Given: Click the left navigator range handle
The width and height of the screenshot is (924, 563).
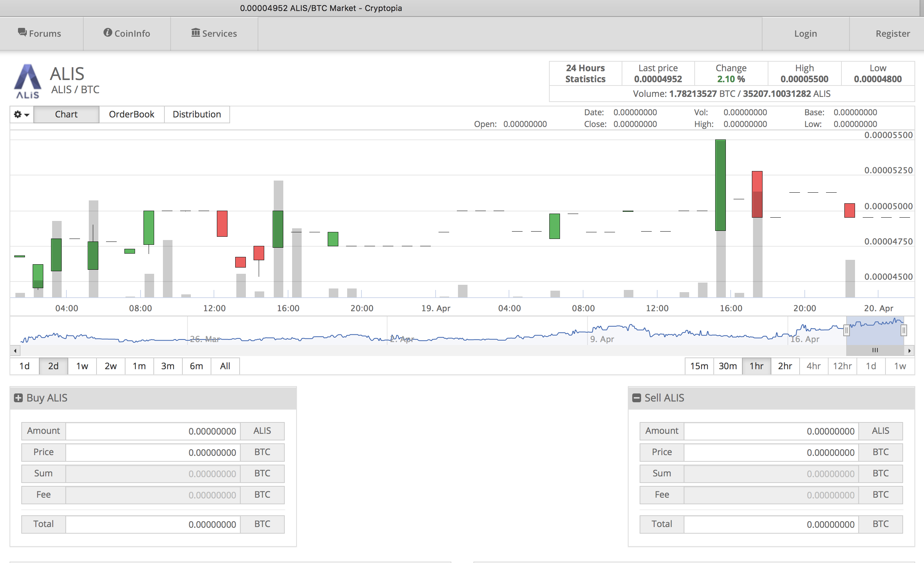Looking at the screenshot, I should point(846,330).
